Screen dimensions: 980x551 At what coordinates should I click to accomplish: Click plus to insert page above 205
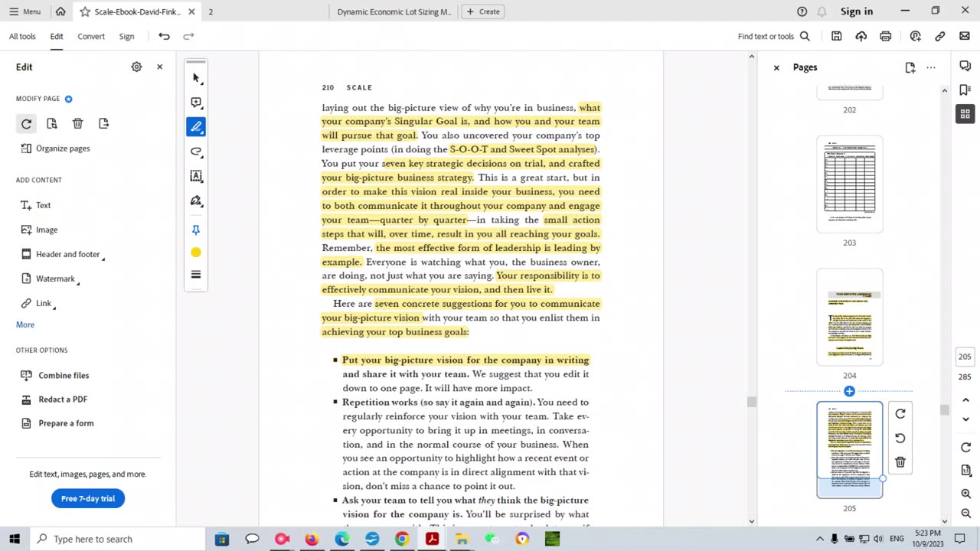click(849, 391)
